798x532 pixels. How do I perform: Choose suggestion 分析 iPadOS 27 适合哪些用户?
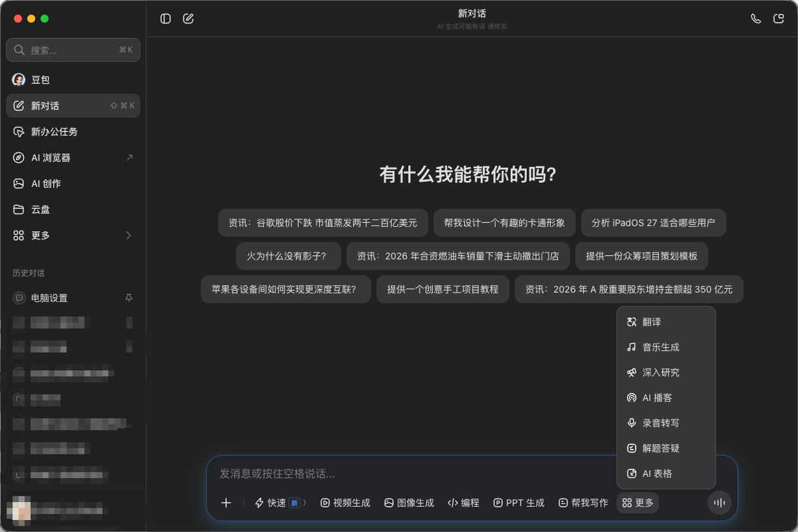(654, 223)
